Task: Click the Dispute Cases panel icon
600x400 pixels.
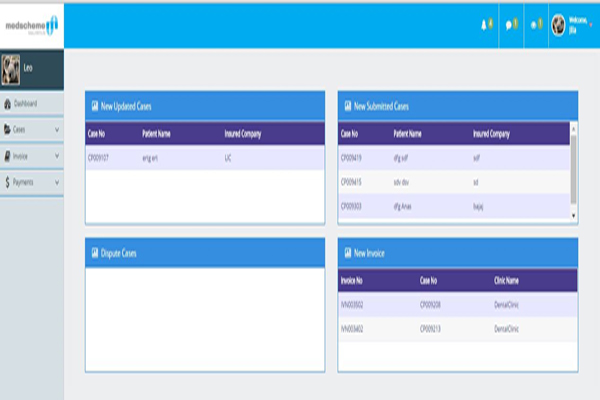Action: (94, 253)
